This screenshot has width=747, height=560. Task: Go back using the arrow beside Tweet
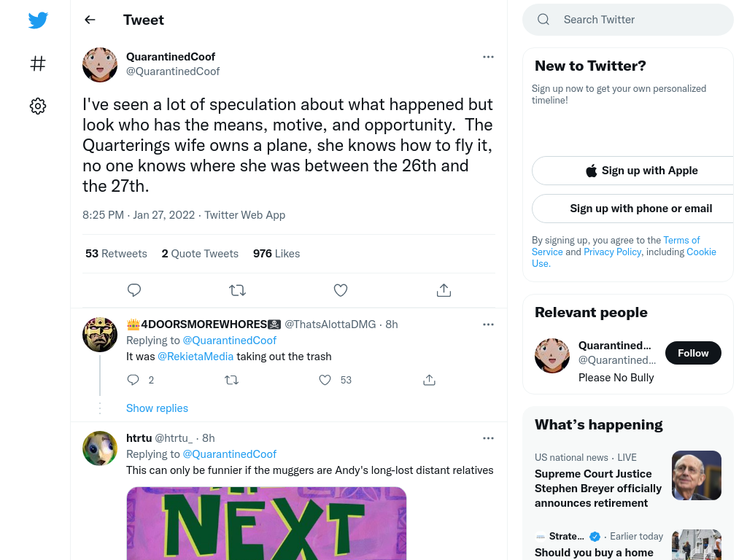click(90, 20)
